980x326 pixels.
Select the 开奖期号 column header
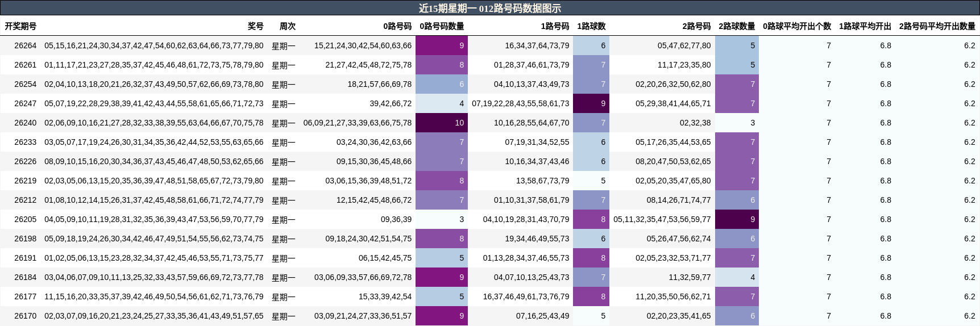pyautogui.click(x=20, y=26)
